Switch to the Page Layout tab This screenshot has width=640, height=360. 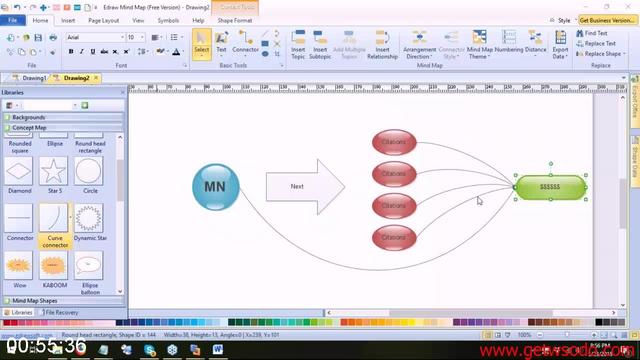pyautogui.click(x=103, y=20)
